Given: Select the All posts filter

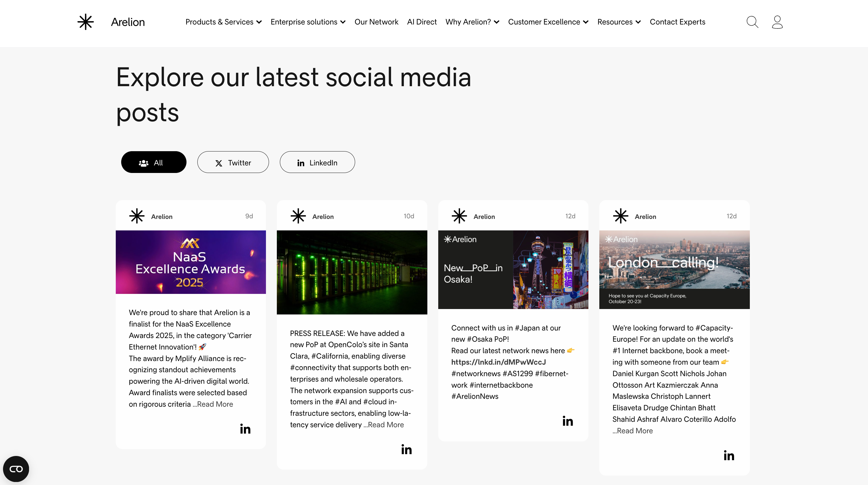Looking at the screenshot, I should (153, 162).
